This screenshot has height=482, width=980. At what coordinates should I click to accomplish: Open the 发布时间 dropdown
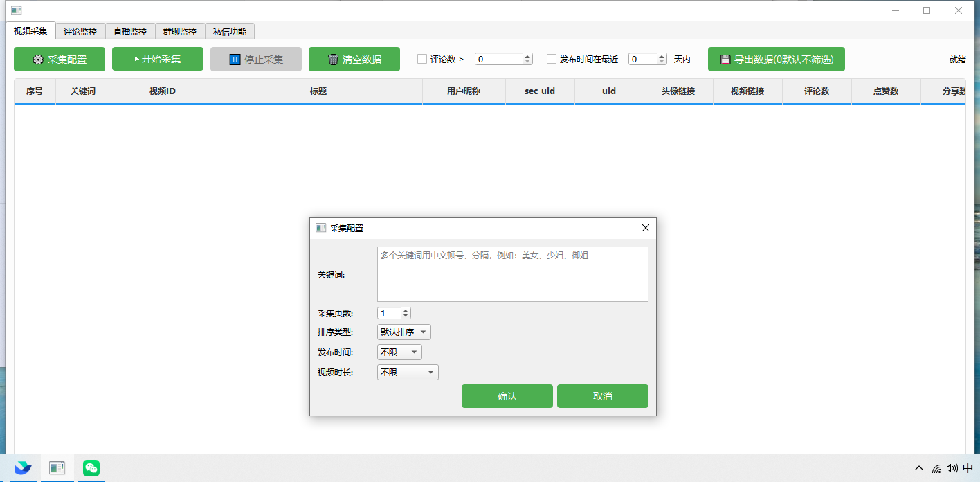coord(399,352)
